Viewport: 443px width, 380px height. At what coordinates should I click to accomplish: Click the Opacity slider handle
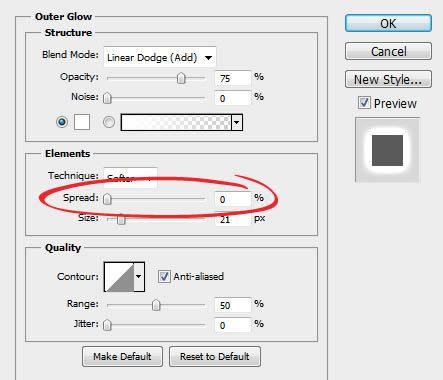click(181, 78)
